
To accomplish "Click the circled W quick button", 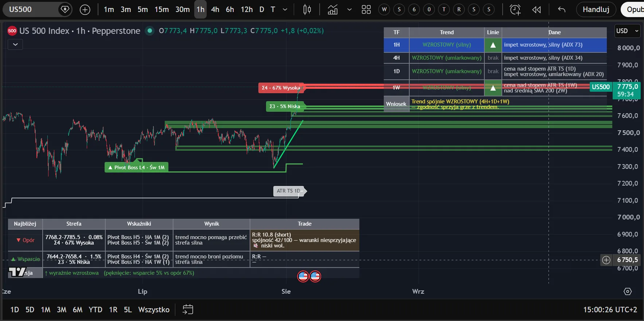I will [x=384, y=9].
